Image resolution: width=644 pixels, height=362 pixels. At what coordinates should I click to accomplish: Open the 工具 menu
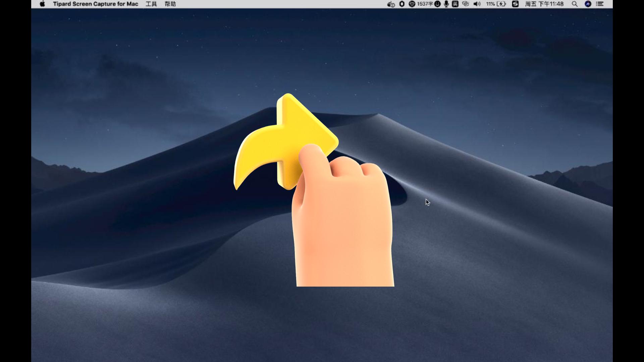tap(151, 4)
